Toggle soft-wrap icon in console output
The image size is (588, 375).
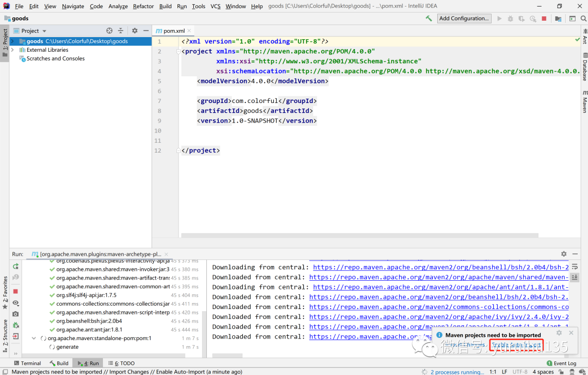tap(574, 267)
